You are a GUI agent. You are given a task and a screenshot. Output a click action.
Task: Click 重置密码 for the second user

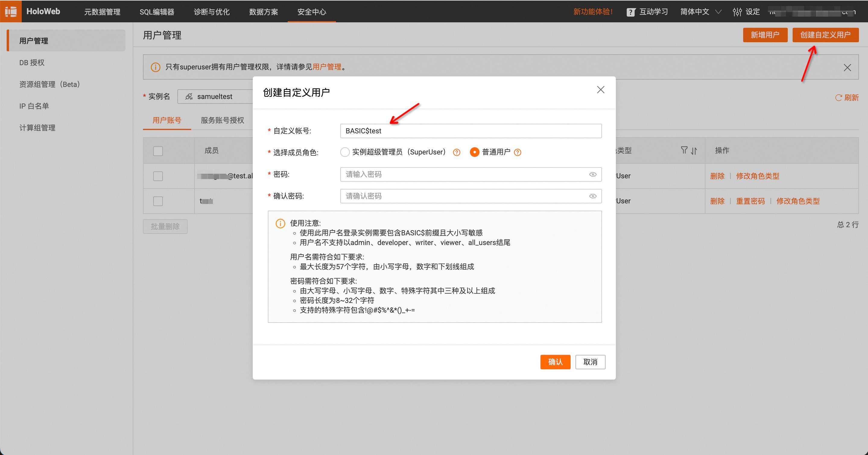coord(750,201)
